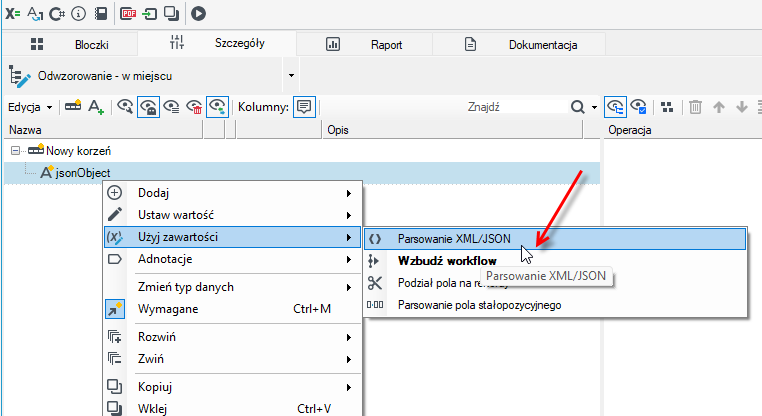Toggle the Kolumny comment column button
This screenshot has width=762, height=416.
(304, 107)
